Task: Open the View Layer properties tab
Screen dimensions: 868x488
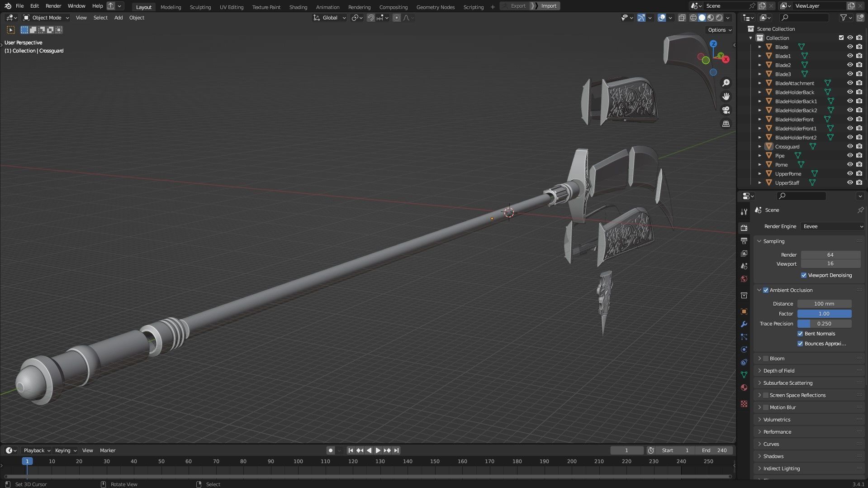Action: pyautogui.click(x=744, y=254)
